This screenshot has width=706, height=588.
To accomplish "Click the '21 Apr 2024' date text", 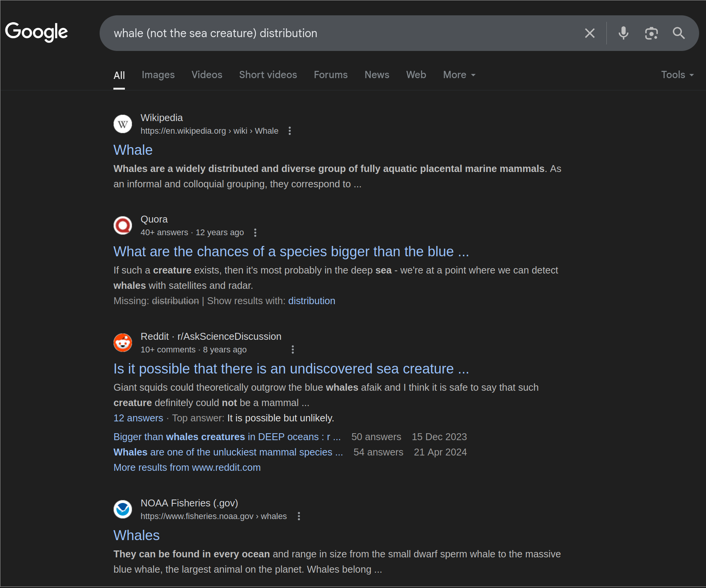I will pos(440,452).
